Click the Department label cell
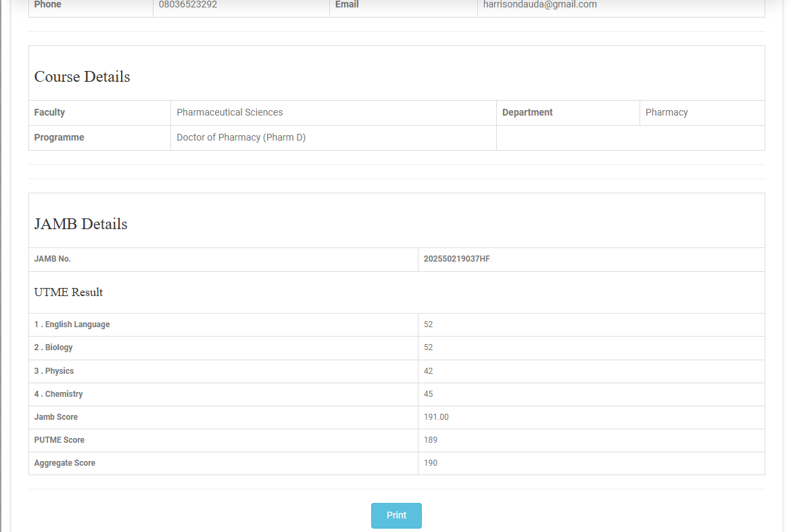This screenshot has height=532, width=791. pyautogui.click(x=527, y=113)
